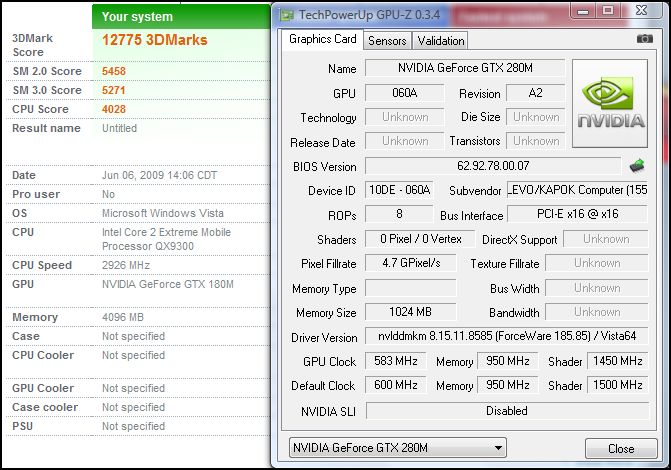Click the Pixel Fillrate field 4.7 GPixel/s
The width and height of the screenshot is (671, 470).
click(x=411, y=263)
